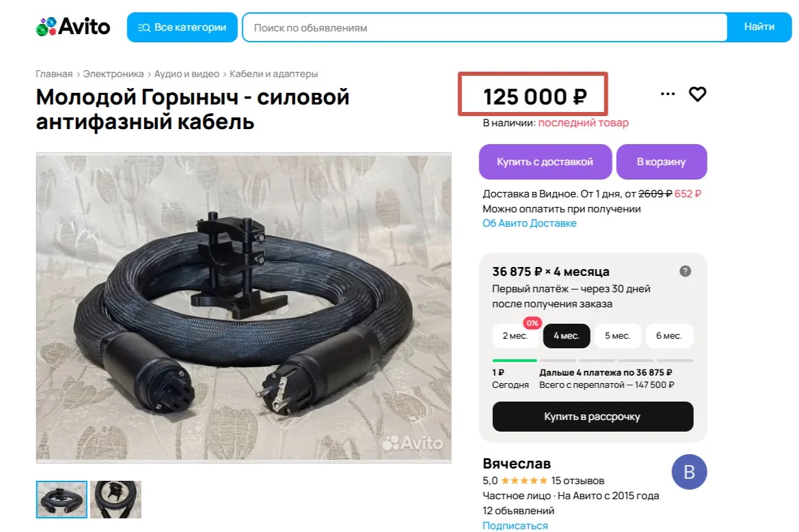Add item with В корзину button
The width and height of the screenshot is (799, 532).
tap(661, 162)
